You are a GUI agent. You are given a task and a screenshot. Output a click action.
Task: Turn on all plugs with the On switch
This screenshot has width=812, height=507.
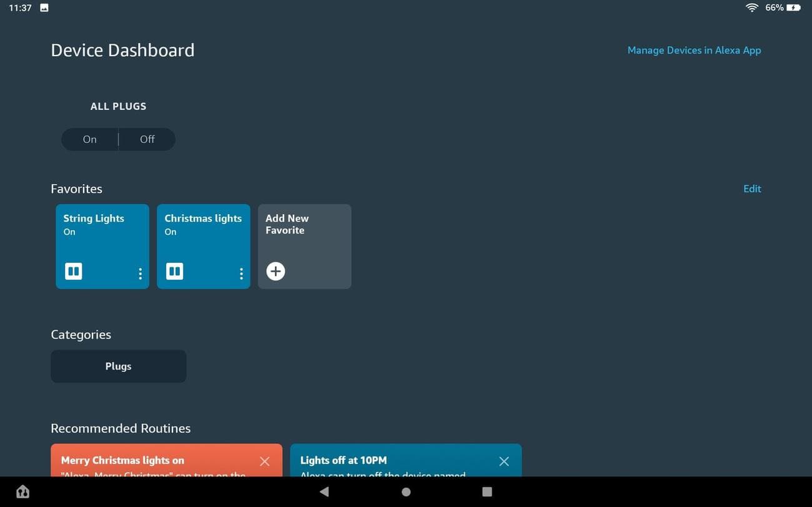tap(89, 139)
